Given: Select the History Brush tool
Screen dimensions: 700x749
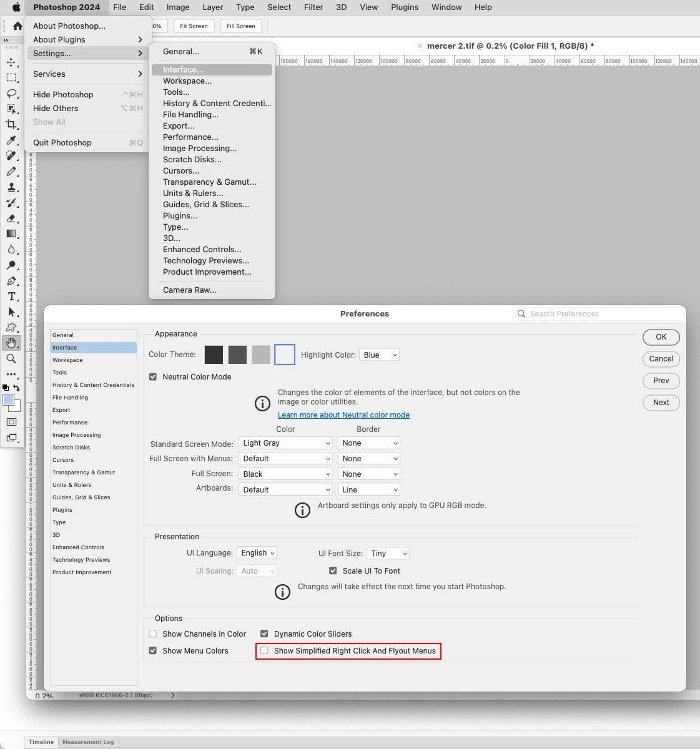Looking at the screenshot, I should tap(11, 203).
